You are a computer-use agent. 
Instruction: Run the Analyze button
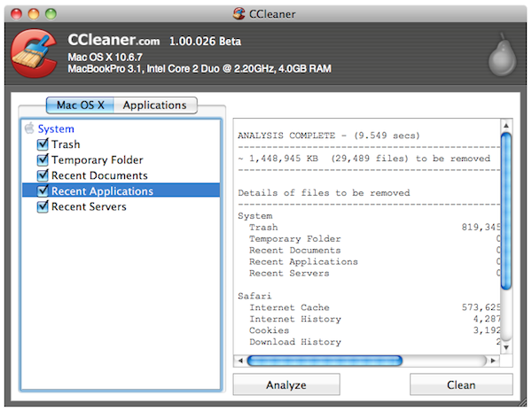click(286, 384)
